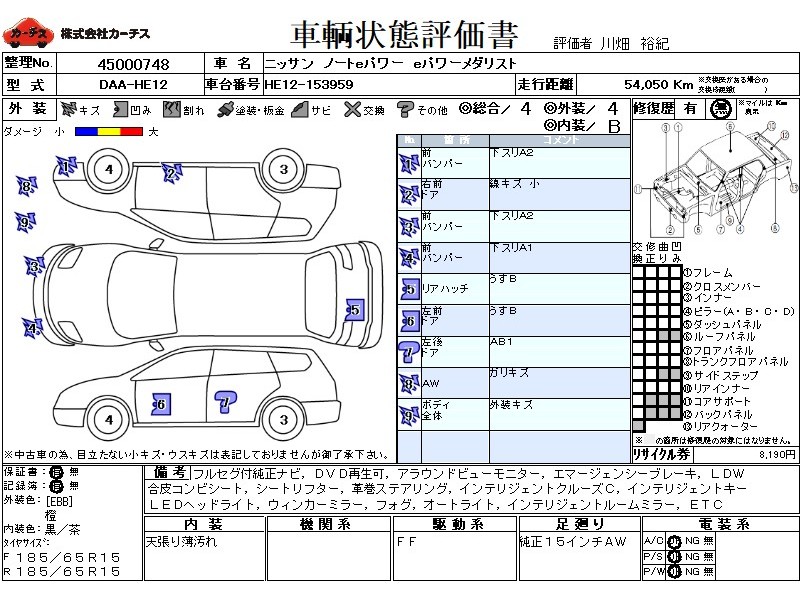Select damage marker 8 on the car diagram
800x600 pixels.
coord(27,186)
